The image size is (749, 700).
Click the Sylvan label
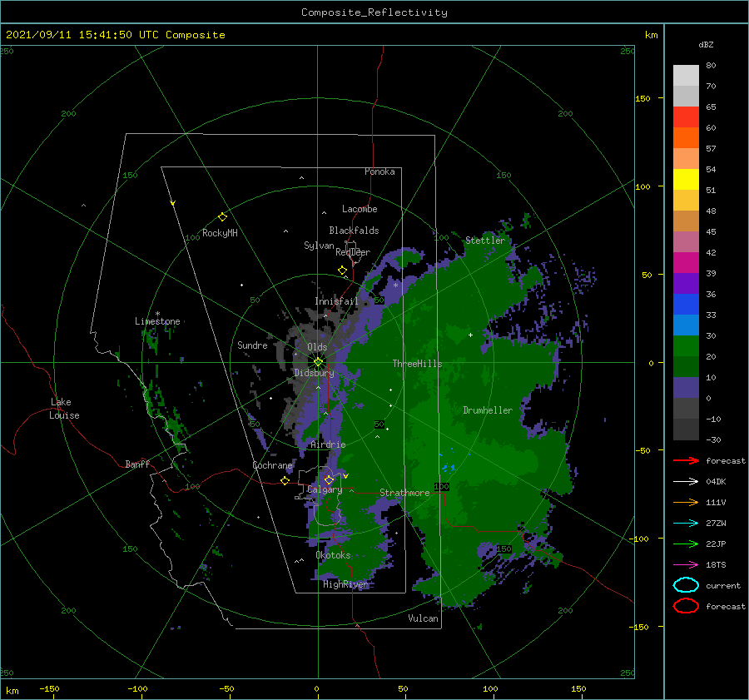[x=319, y=246]
